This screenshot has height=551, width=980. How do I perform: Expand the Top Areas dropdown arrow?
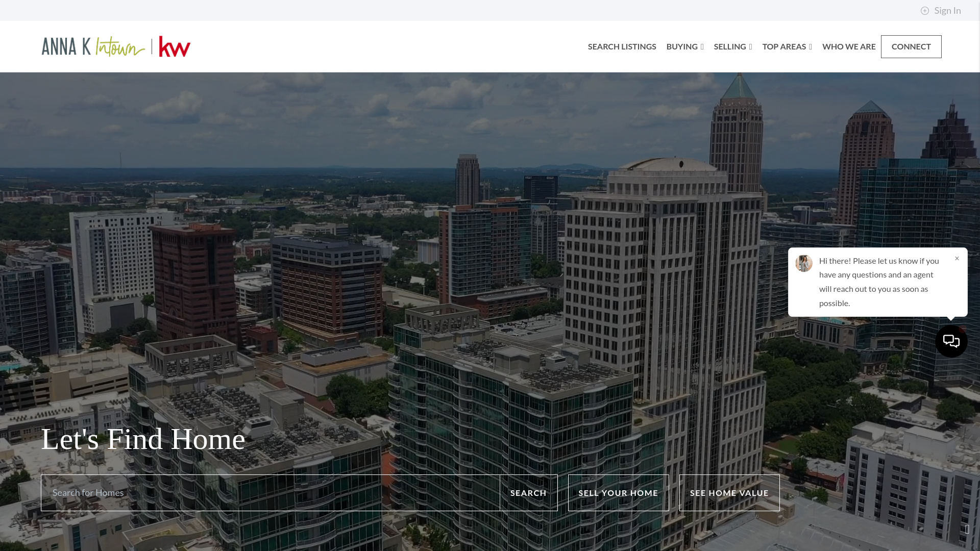[x=810, y=47]
